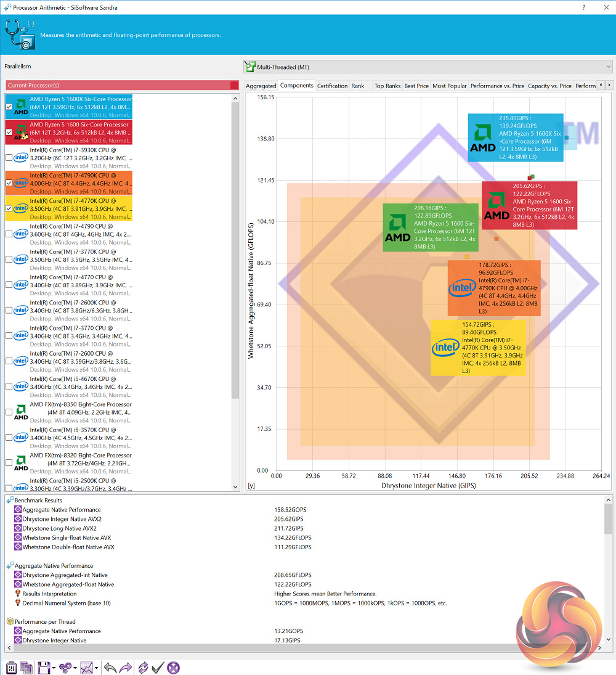The width and height of the screenshot is (616, 675).
Task: Click the [y] axis toggle label
Action: (251, 486)
